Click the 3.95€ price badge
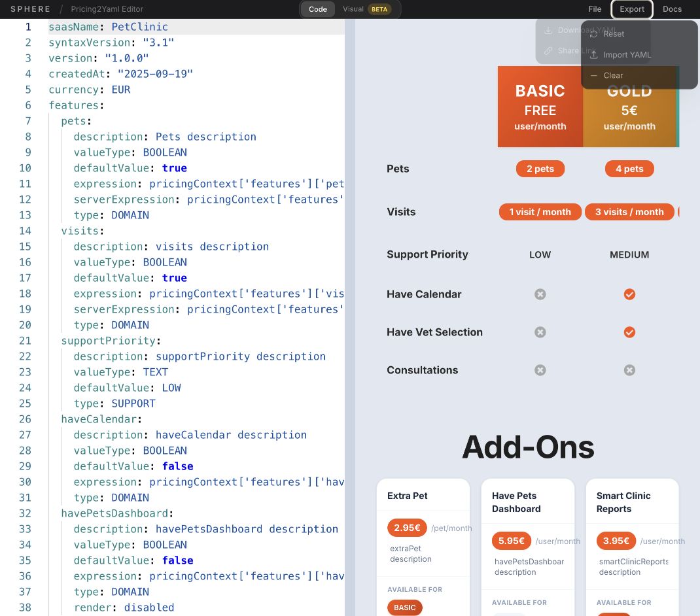Screen dimensions: 700x616 pos(616,541)
